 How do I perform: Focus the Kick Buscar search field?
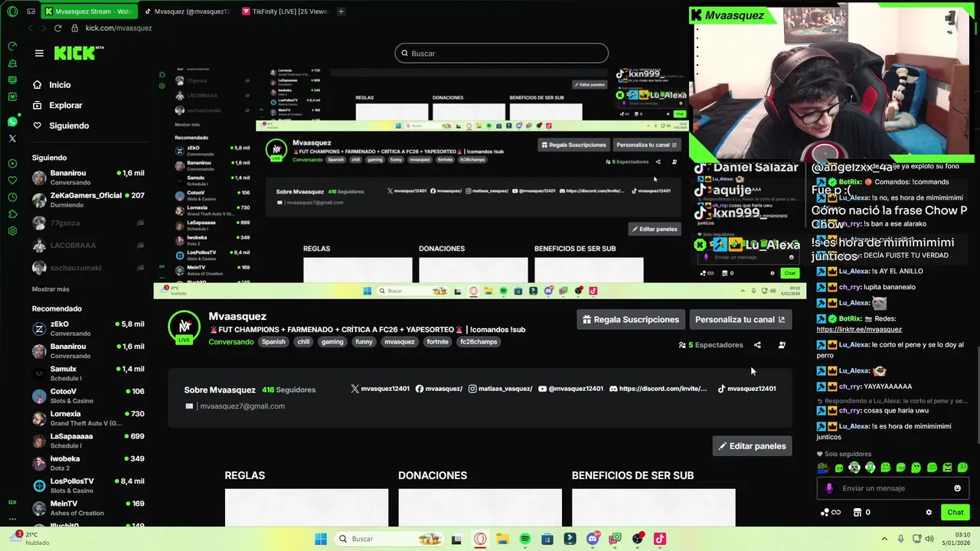coord(501,54)
